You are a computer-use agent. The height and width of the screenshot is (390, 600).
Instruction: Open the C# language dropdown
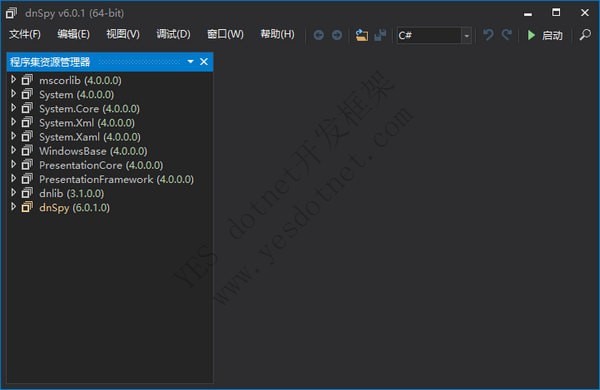(x=434, y=35)
